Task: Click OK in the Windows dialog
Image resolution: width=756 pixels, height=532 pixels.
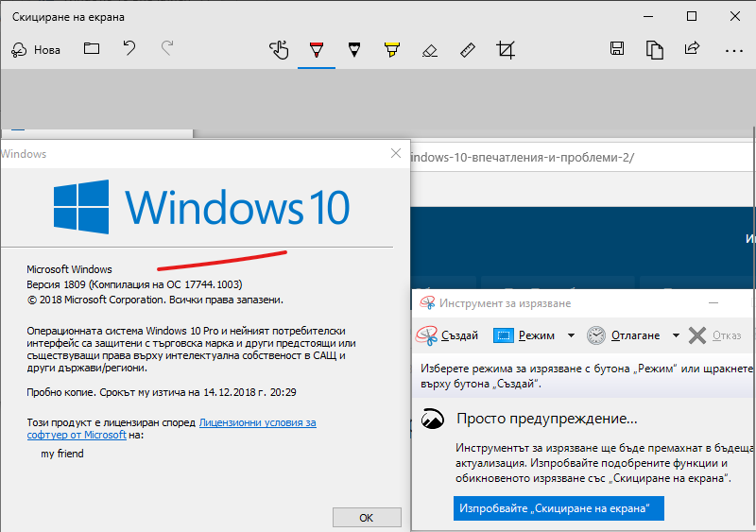Action: point(367,518)
